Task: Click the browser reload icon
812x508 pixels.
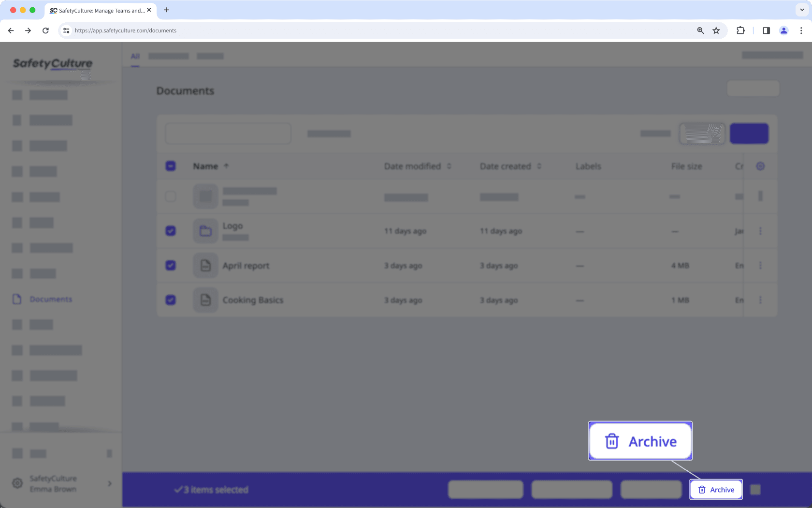Action: click(45, 30)
